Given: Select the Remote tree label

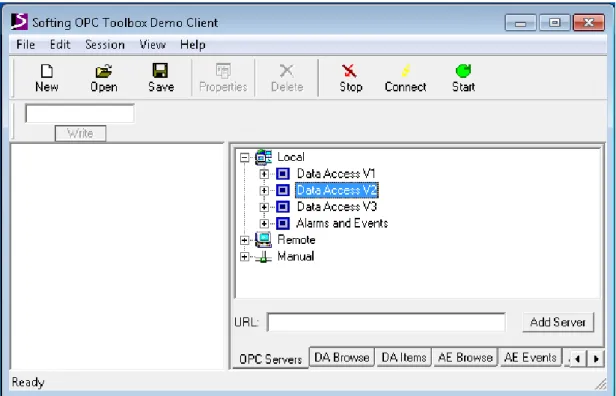Looking at the screenshot, I should [296, 240].
